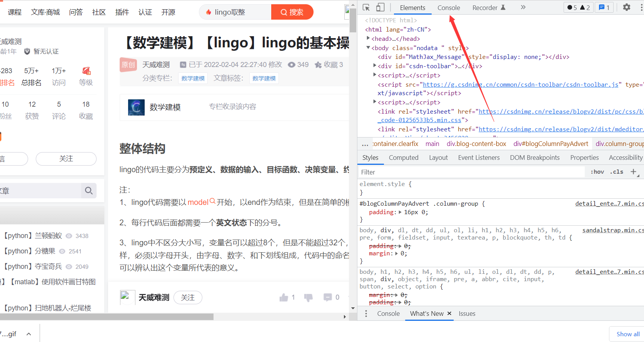Open the 开源 navigation item
644x342 pixels.
[168, 12]
